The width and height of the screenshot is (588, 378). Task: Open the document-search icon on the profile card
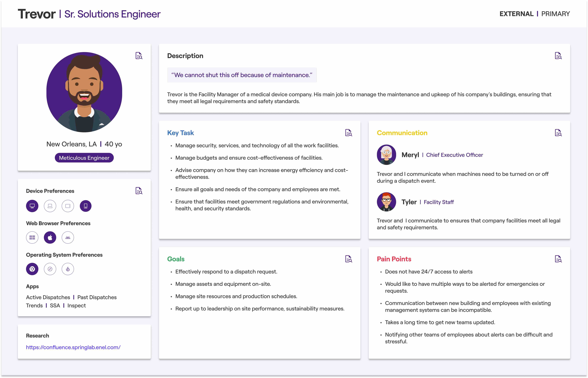[139, 56]
